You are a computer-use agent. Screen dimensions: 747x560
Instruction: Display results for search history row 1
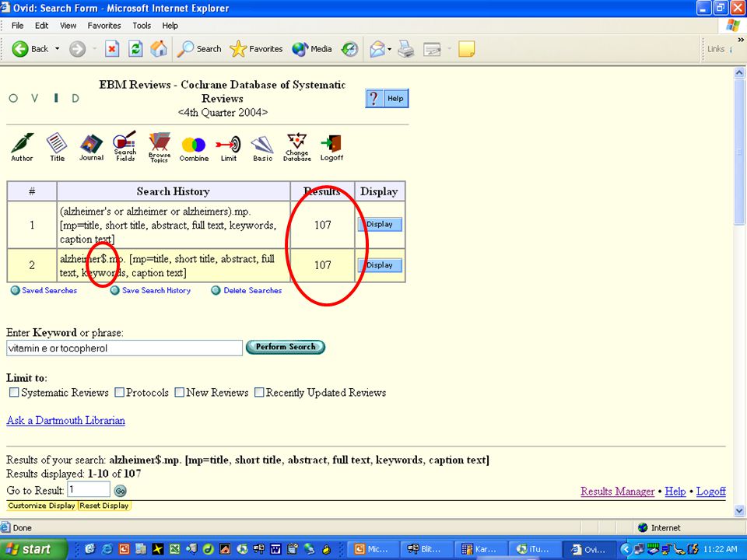[x=380, y=224]
